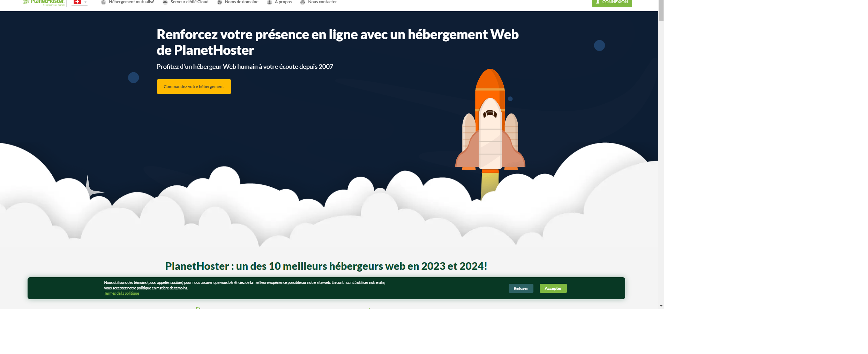Open the À propos menu
The height and width of the screenshot is (354, 868).
pos(283,2)
